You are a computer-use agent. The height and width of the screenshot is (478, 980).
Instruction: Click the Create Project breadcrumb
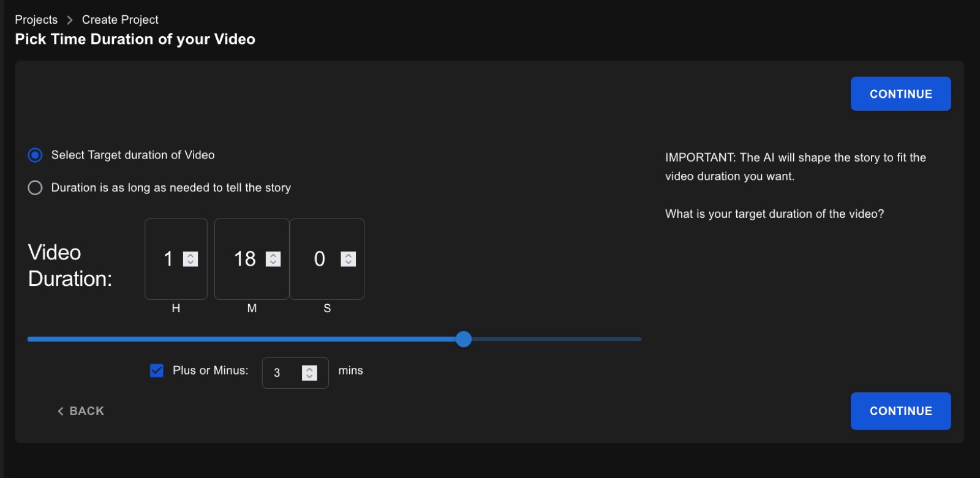pos(120,20)
